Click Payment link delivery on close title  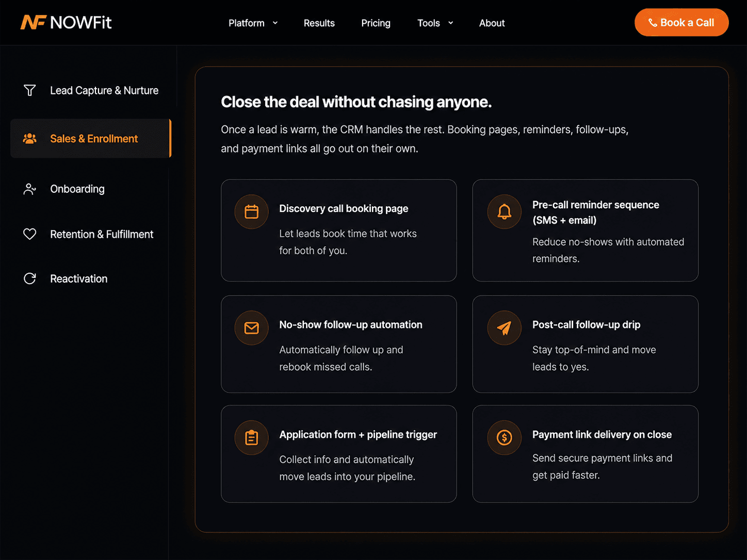[602, 435]
